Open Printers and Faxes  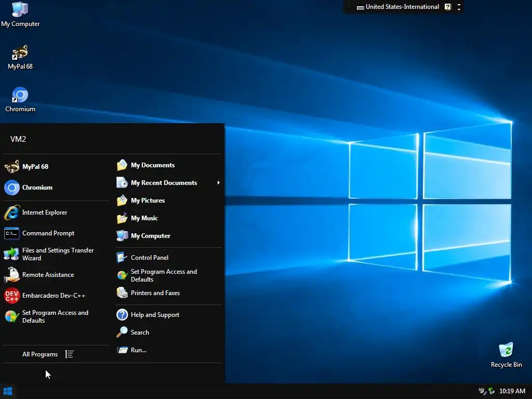coord(169,293)
